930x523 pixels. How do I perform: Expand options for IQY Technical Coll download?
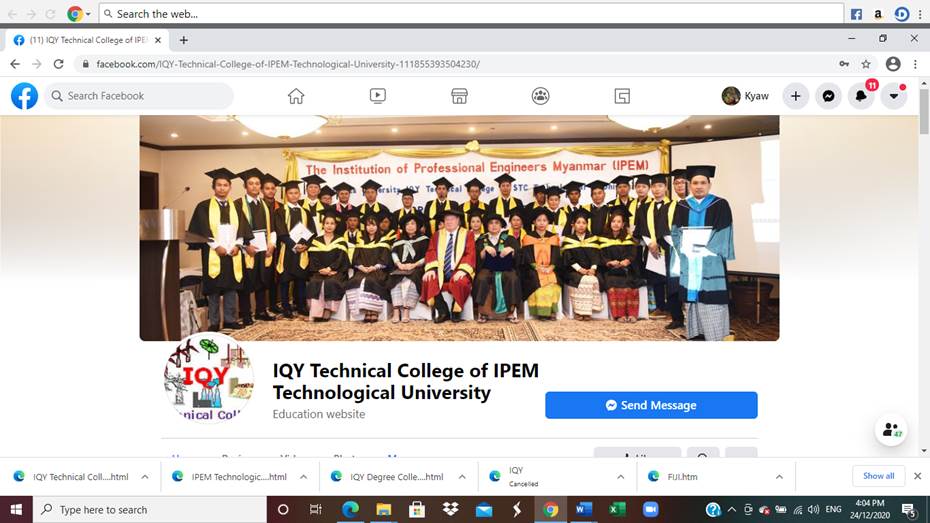coord(145,477)
